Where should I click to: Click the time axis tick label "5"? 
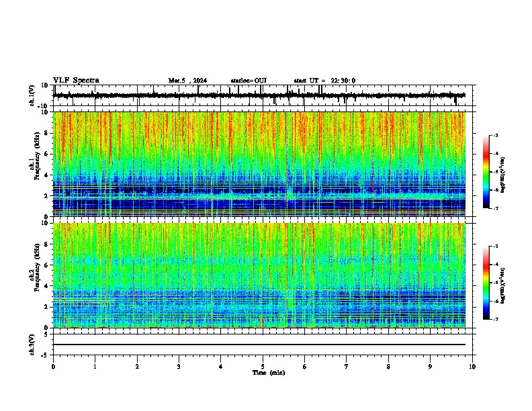click(263, 367)
